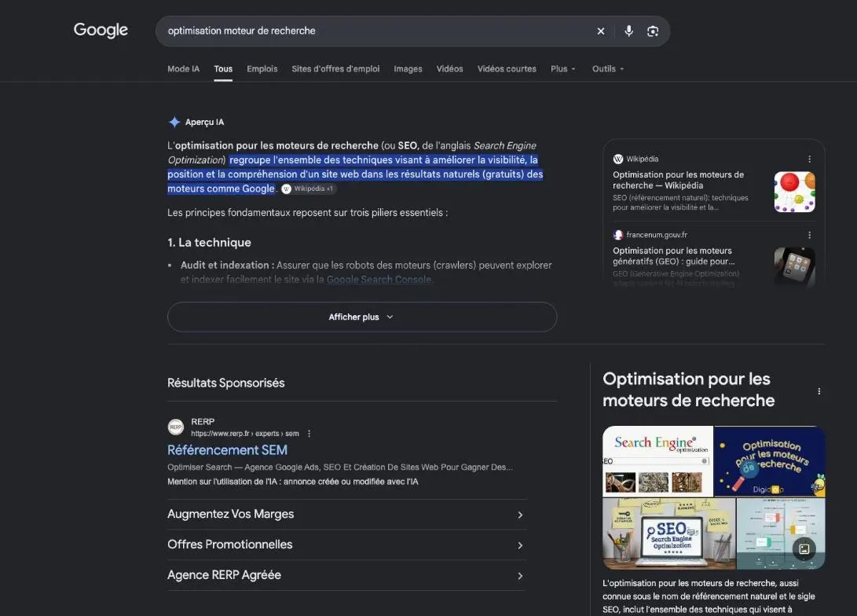The height and width of the screenshot is (616, 857).
Task: Expand overview with Afficher plus
Action: (x=362, y=317)
